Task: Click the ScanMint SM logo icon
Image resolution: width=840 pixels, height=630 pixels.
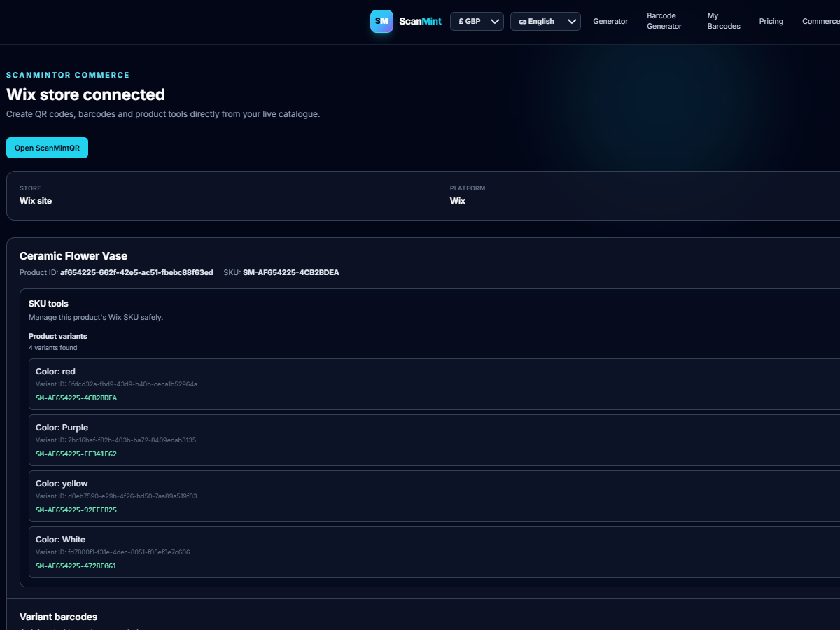Action: point(381,21)
